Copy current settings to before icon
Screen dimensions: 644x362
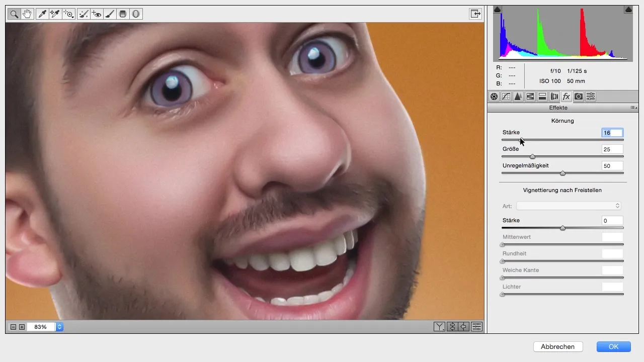click(x=464, y=327)
